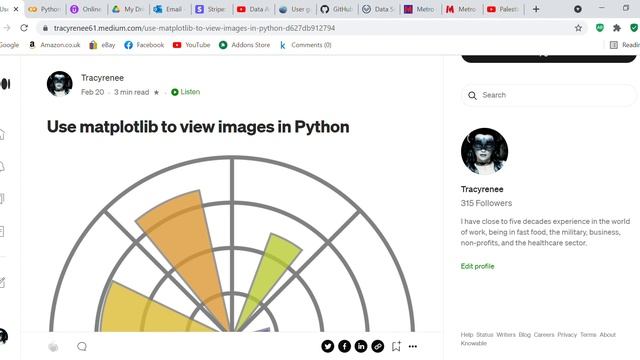
Task: Click the polar chart article image
Action: 232,243
